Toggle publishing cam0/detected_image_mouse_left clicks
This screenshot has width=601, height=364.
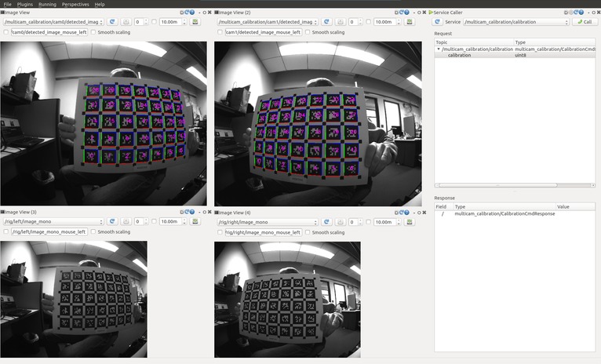tap(5, 32)
